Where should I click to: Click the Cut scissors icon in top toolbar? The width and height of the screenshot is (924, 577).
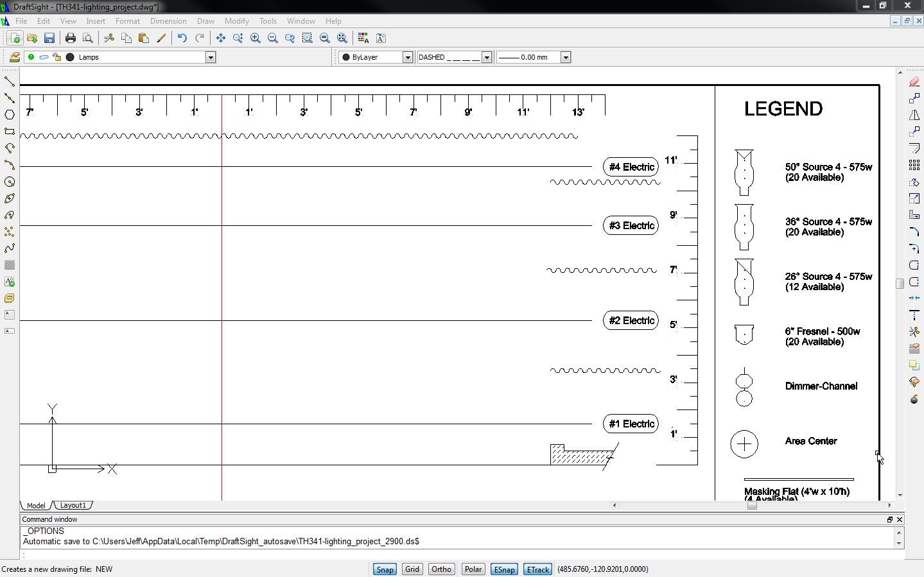coord(109,39)
